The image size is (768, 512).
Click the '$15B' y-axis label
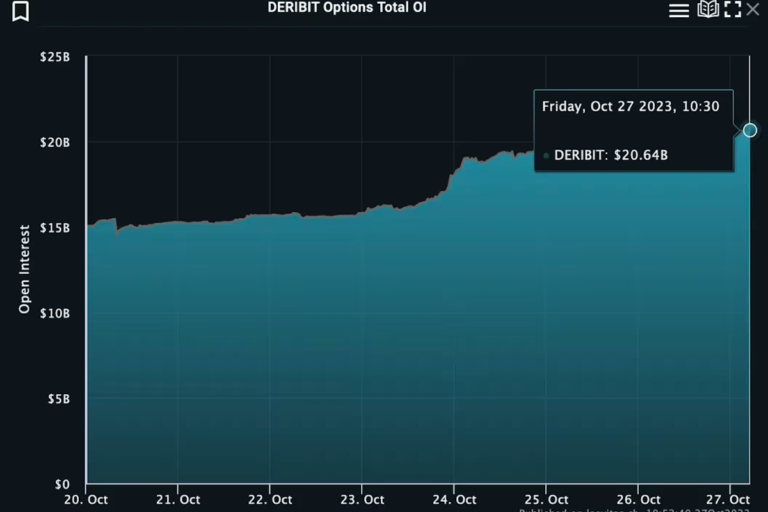coord(55,228)
